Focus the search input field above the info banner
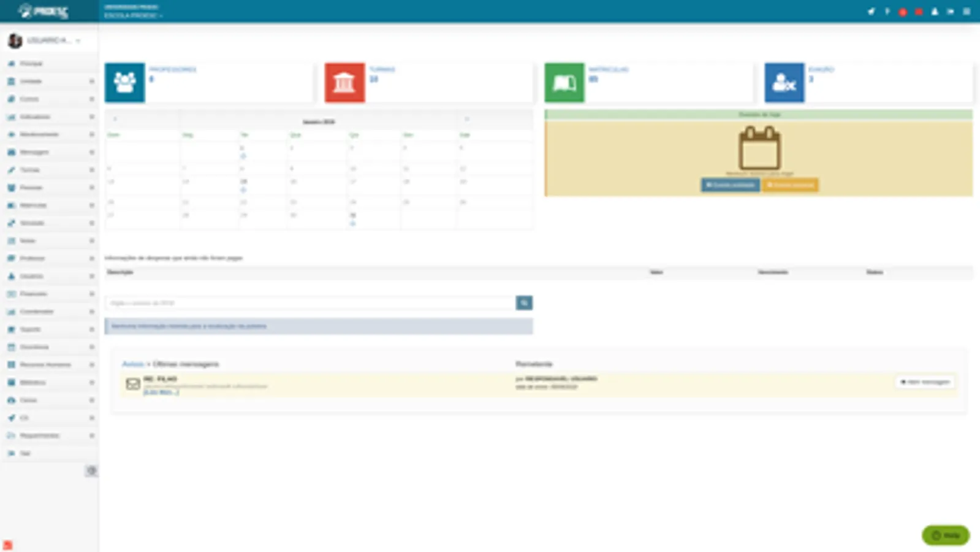The width and height of the screenshot is (980, 552). click(310, 303)
